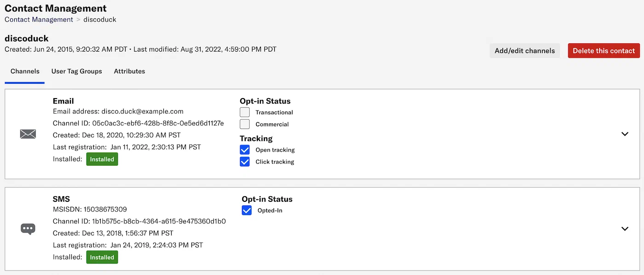Select the Channels tab
The height and width of the screenshot is (275, 644).
[x=25, y=71]
